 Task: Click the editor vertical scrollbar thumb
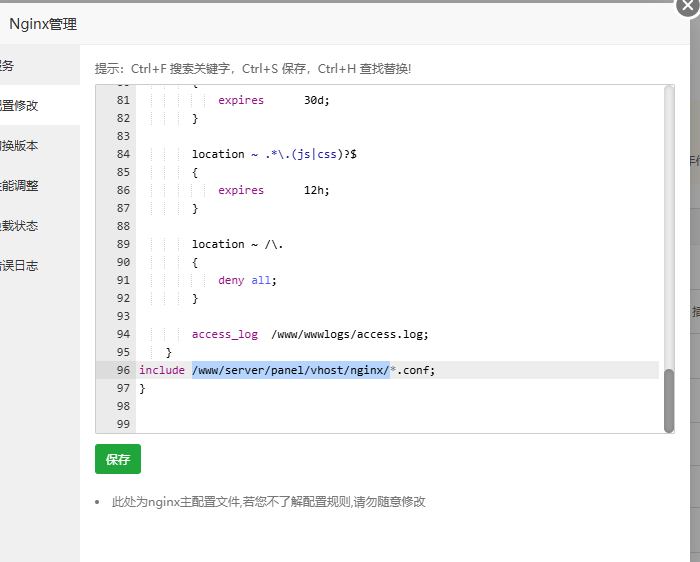coord(668,401)
